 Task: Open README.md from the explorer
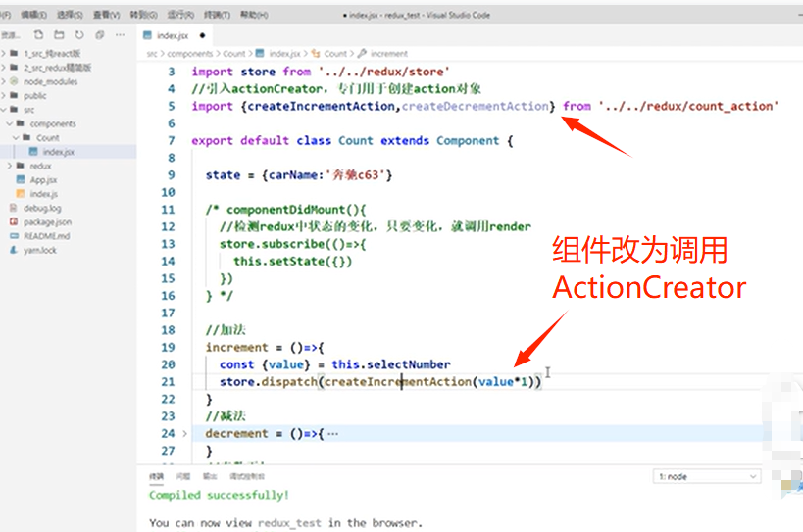click(46, 236)
